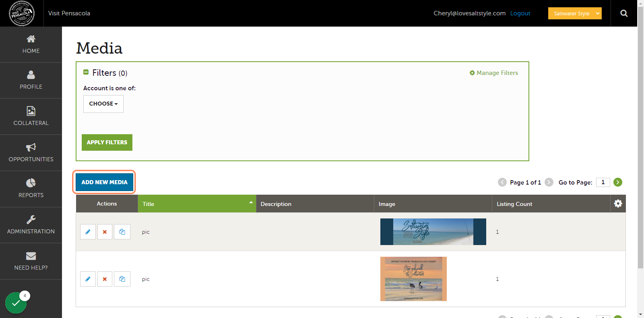
Task: Click the green Go page arrow
Action: tap(618, 182)
